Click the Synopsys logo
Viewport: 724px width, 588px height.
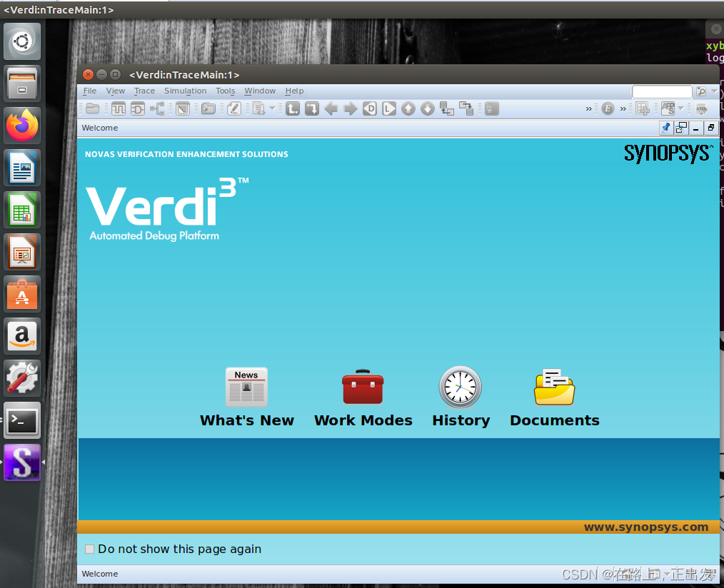[668, 153]
